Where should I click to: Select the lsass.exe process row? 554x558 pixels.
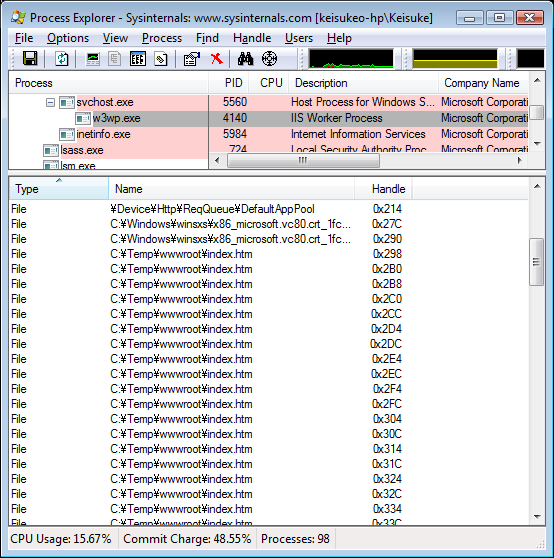(269, 150)
